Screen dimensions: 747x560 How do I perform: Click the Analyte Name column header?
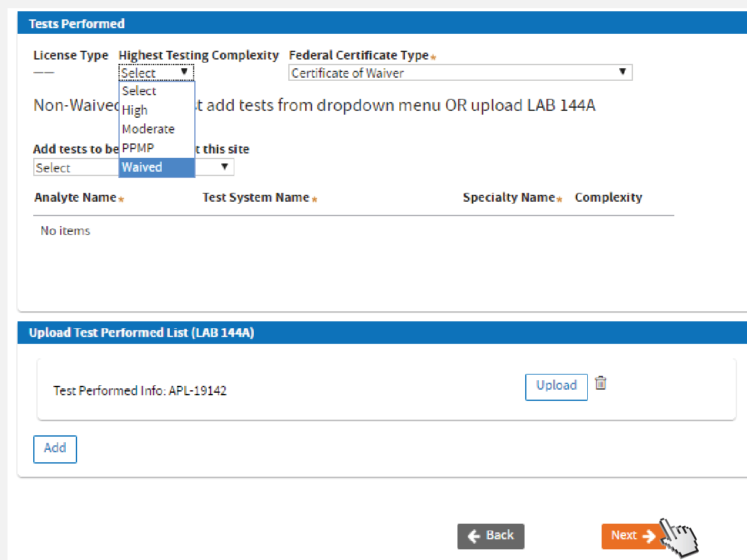coord(75,197)
